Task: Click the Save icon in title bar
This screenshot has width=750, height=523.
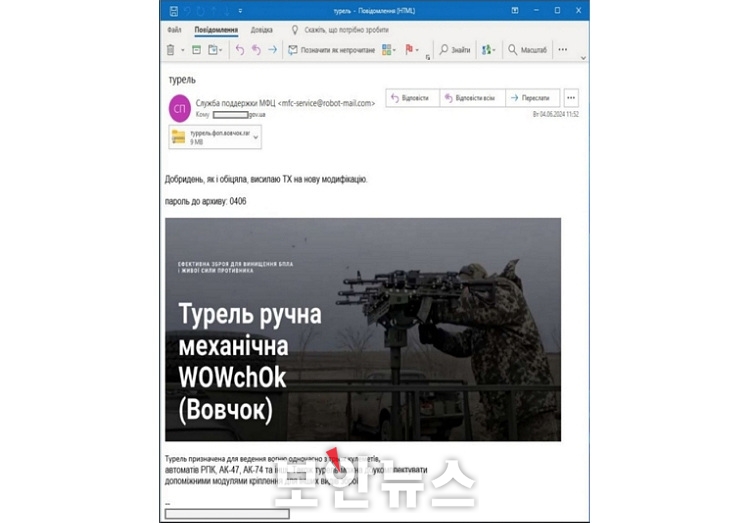Action: pos(175,10)
